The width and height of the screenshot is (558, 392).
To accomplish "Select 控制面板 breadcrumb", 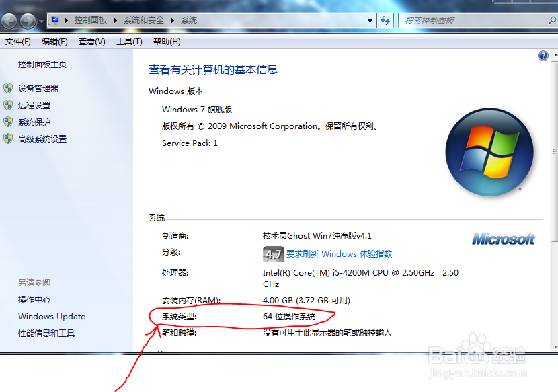I will 90,20.
